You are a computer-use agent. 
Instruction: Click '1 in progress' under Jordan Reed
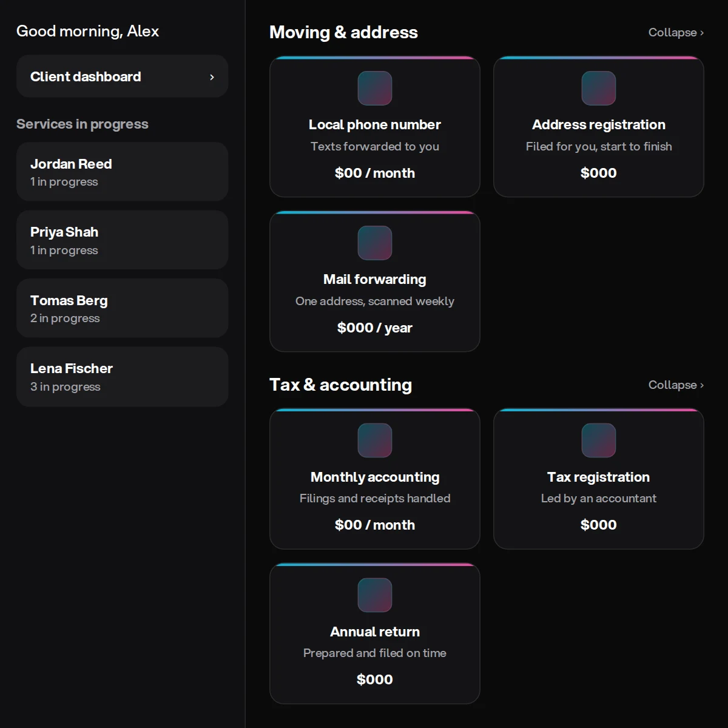click(x=64, y=181)
